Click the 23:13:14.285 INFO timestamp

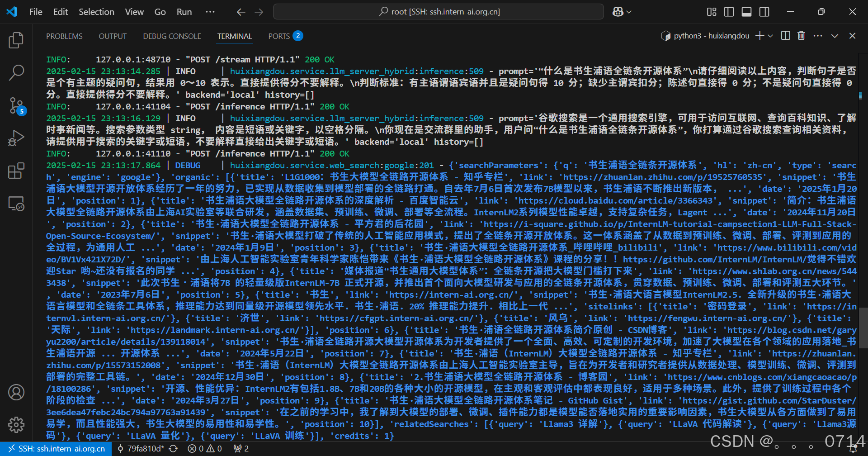[x=104, y=71]
